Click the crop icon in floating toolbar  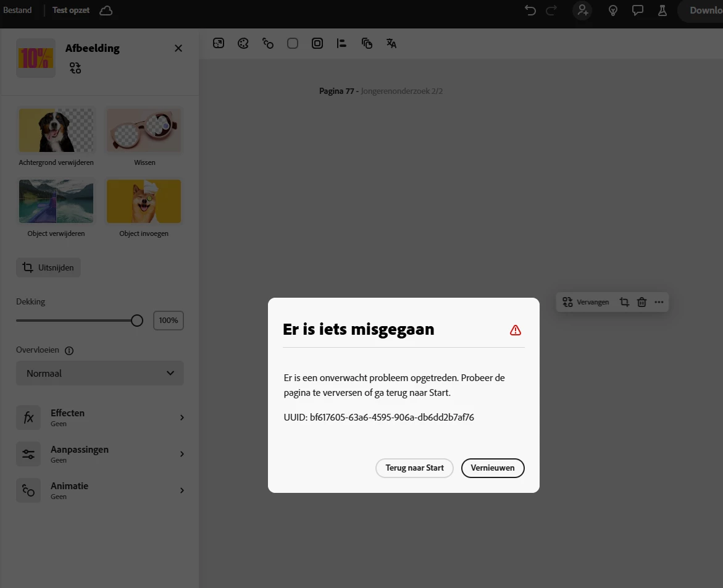[x=624, y=302]
